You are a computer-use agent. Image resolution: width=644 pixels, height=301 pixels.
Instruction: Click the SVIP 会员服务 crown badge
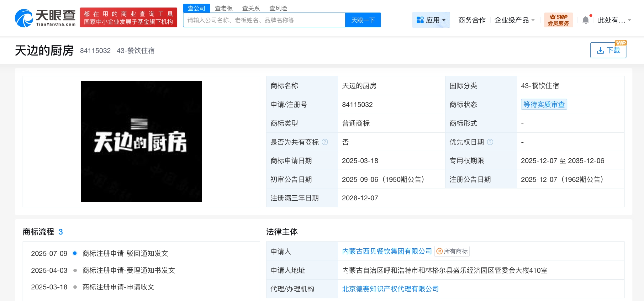point(558,20)
